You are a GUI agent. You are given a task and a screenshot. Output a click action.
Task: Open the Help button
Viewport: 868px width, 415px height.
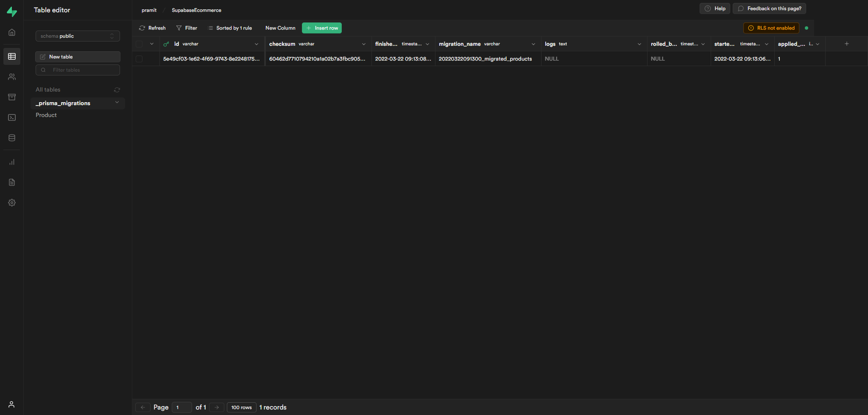coord(715,8)
